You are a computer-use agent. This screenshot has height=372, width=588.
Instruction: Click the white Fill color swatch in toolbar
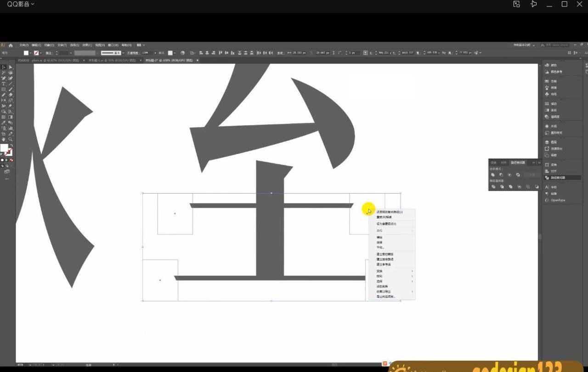pos(4,148)
